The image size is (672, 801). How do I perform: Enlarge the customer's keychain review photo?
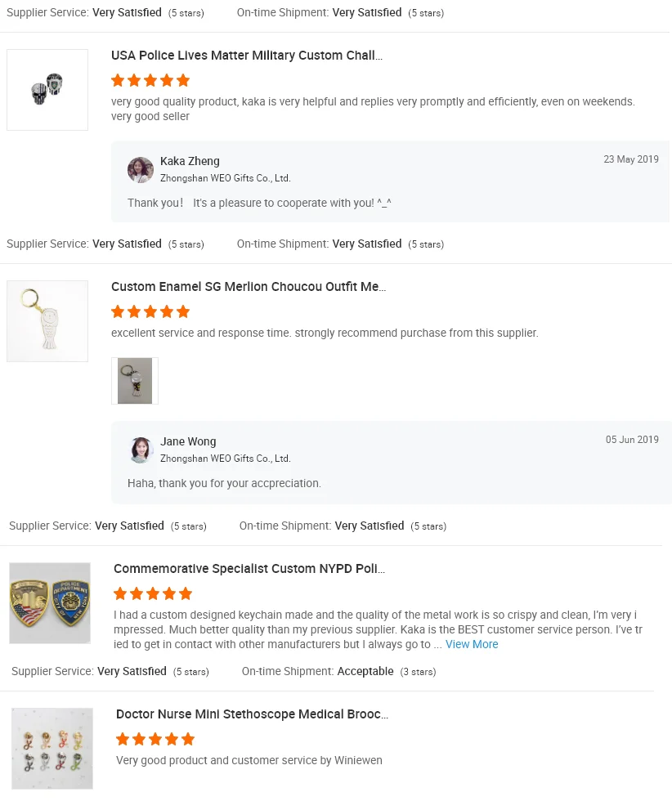click(x=135, y=381)
